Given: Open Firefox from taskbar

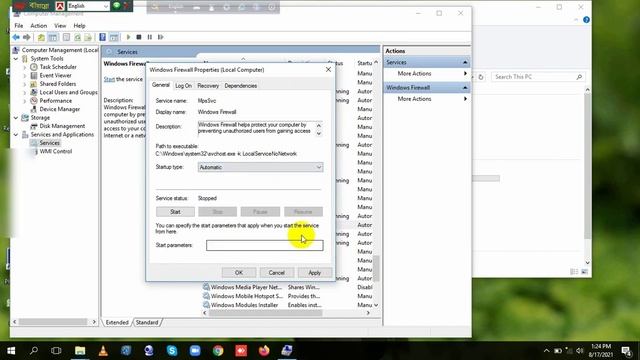Looking at the screenshot, I should point(264,351).
